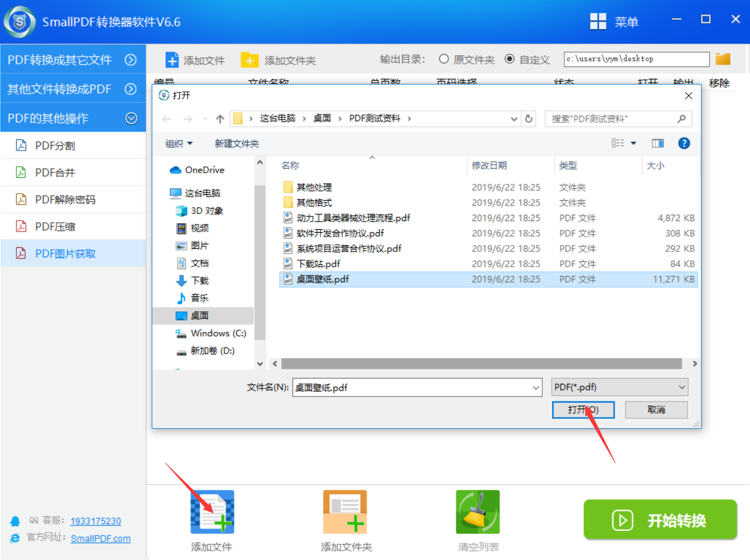Image resolution: width=750 pixels, height=560 pixels.
Task: Click the large 添加文件夹 icon at bottom
Action: [345, 512]
